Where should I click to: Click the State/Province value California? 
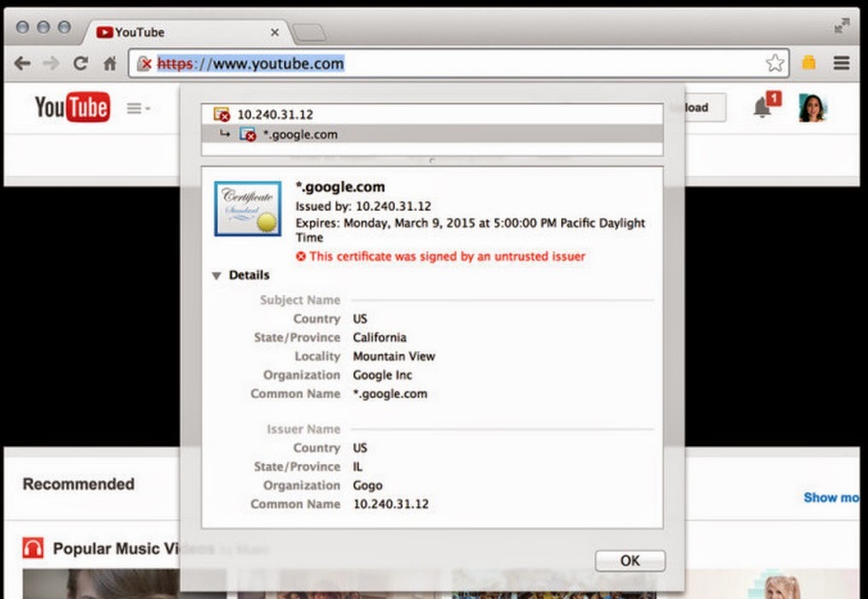click(x=380, y=338)
